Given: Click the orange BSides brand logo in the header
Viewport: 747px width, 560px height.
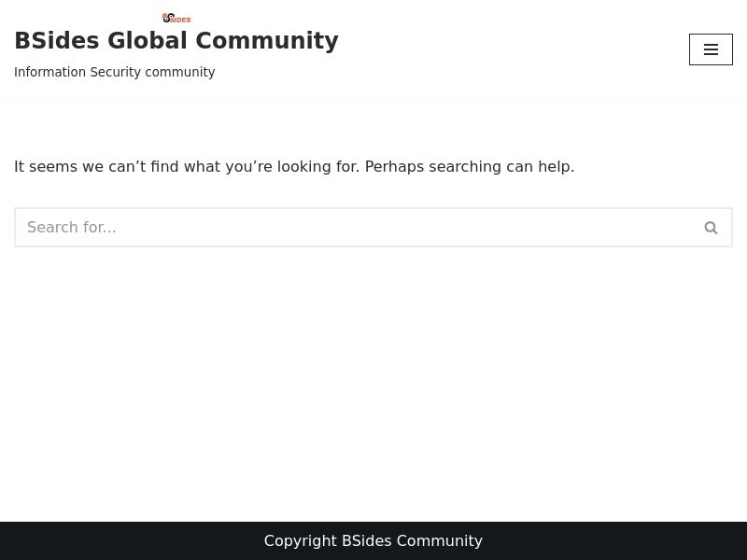Looking at the screenshot, I should 176,18.
